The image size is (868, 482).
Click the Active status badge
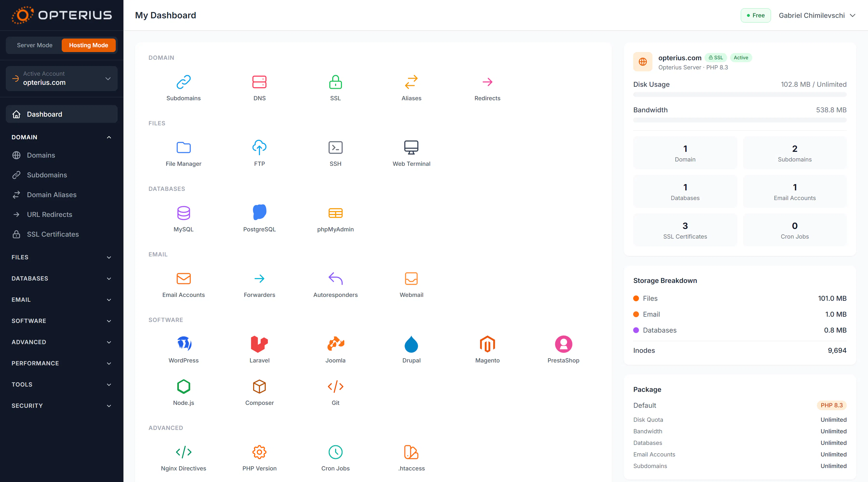click(x=741, y=58)
